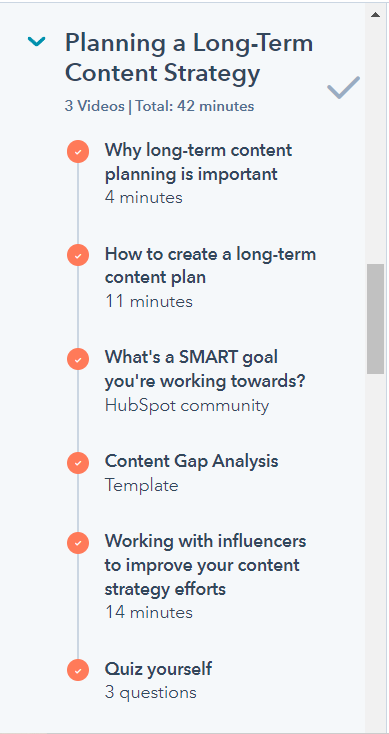The image size is (389, 734).
Task: Click the vertical scrollbar thumb
Action: 375,319
